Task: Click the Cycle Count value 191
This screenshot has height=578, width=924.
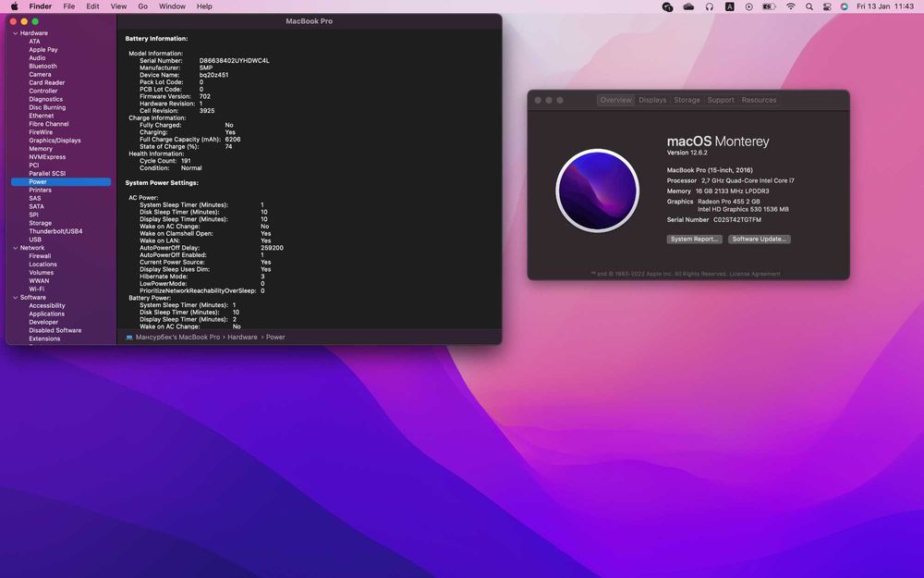Action: coord(186,160)
